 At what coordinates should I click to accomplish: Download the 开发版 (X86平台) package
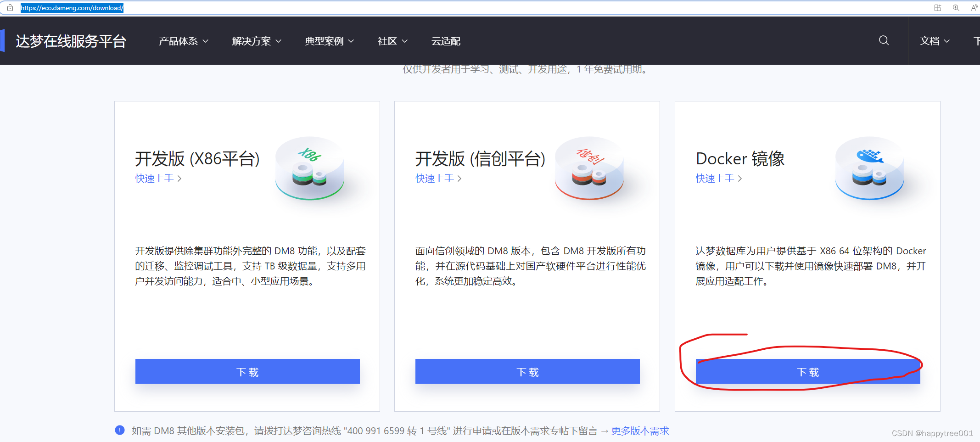point(247,371)
